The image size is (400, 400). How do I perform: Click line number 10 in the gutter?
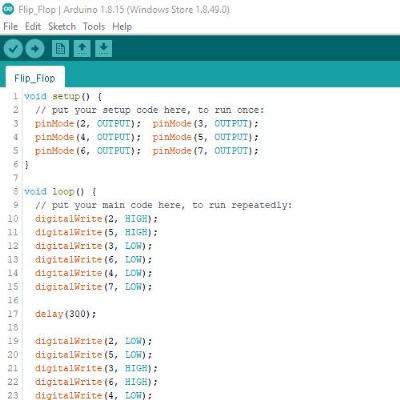tap(13, 219)
